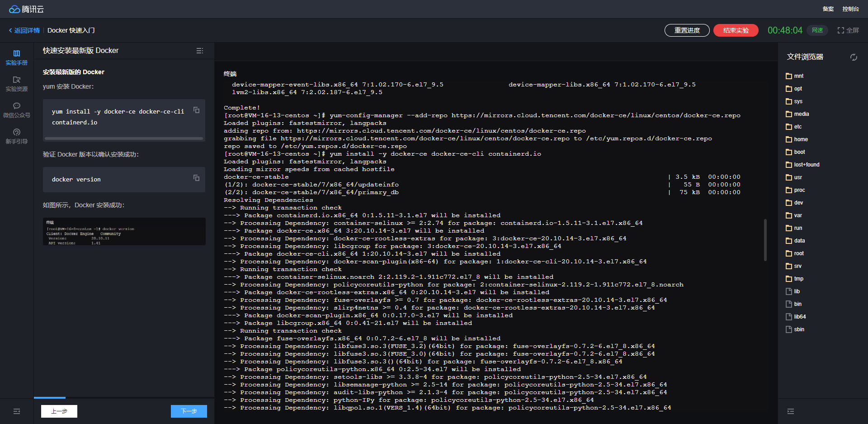Click the 网速 network speed badge
Viewport: 868px width, 424px height.
point(817,30)
